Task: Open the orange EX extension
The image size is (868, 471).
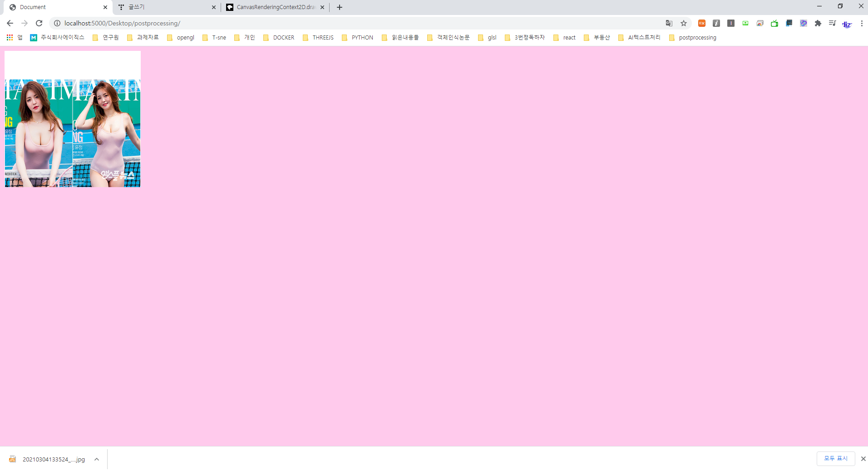Action: 702,23
